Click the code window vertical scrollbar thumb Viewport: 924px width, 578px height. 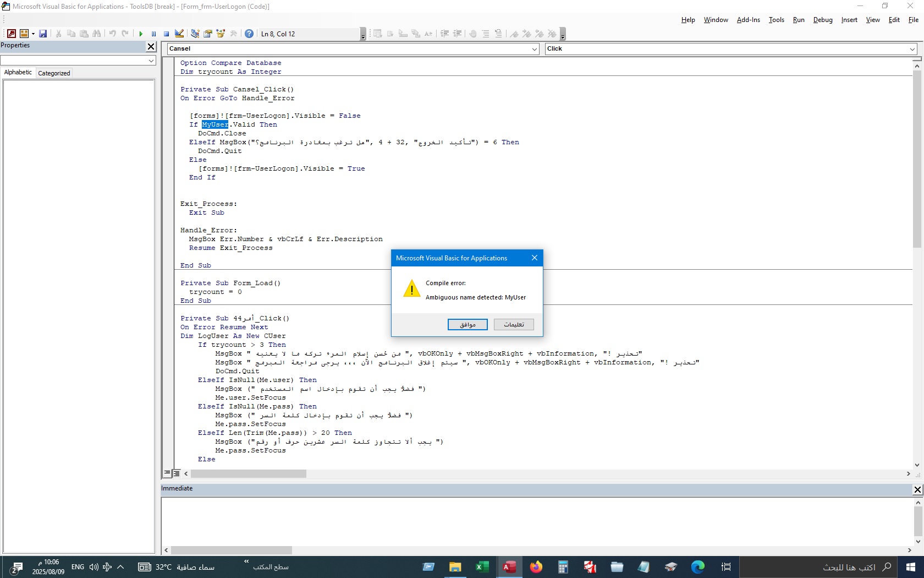[x=917, y=159]
